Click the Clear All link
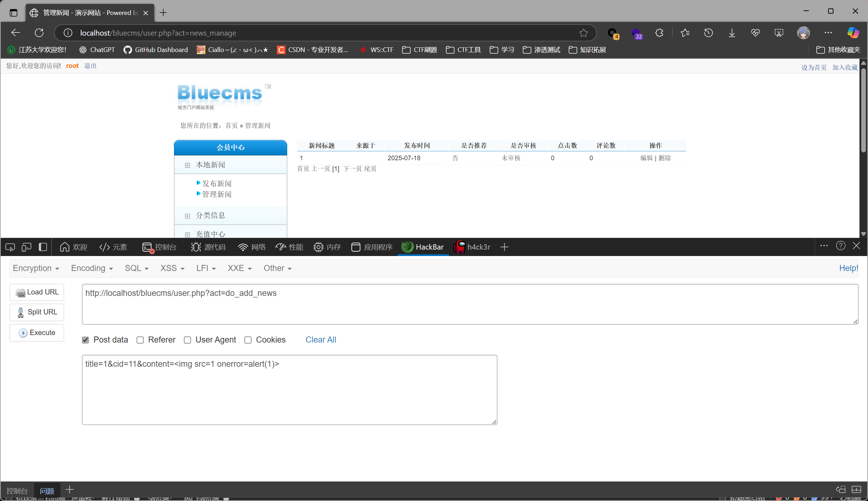 pos(321,340)
